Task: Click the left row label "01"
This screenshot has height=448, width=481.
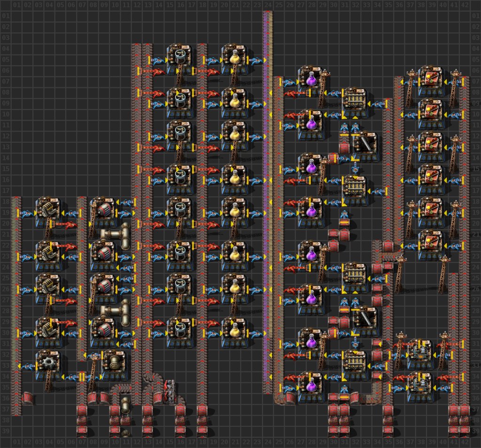Action: (x=5, y=15)
